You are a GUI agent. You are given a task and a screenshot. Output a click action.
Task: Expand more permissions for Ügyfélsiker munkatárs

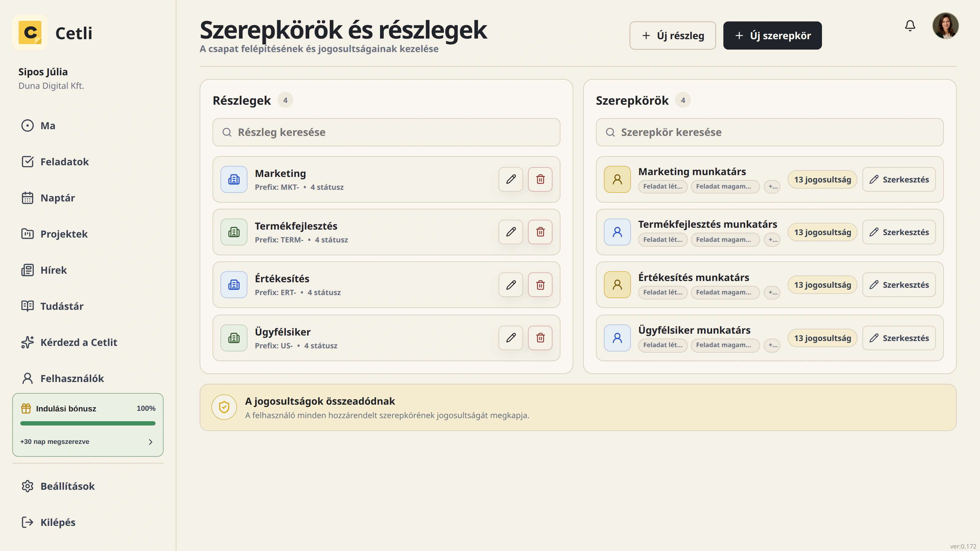click(772, 345)
